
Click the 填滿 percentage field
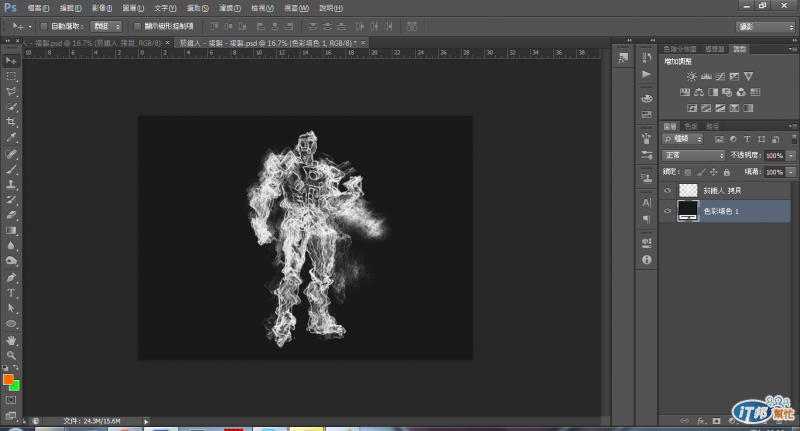(x=774, y=171)
